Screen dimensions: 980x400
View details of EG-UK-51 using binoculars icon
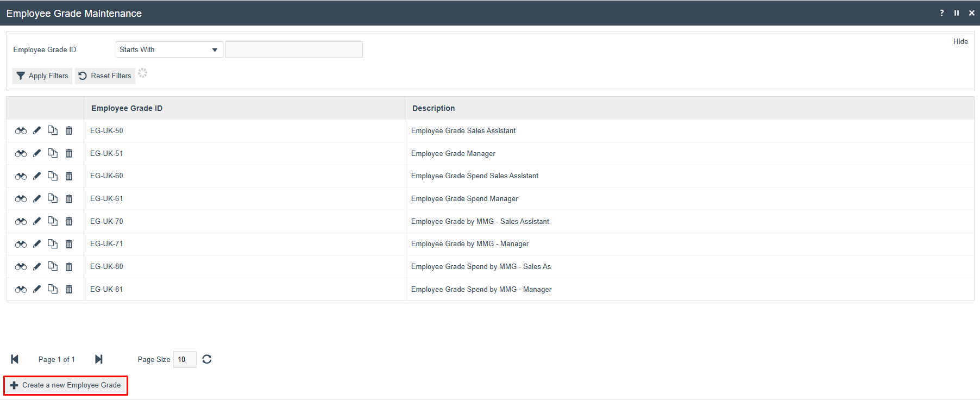[21, 154]
